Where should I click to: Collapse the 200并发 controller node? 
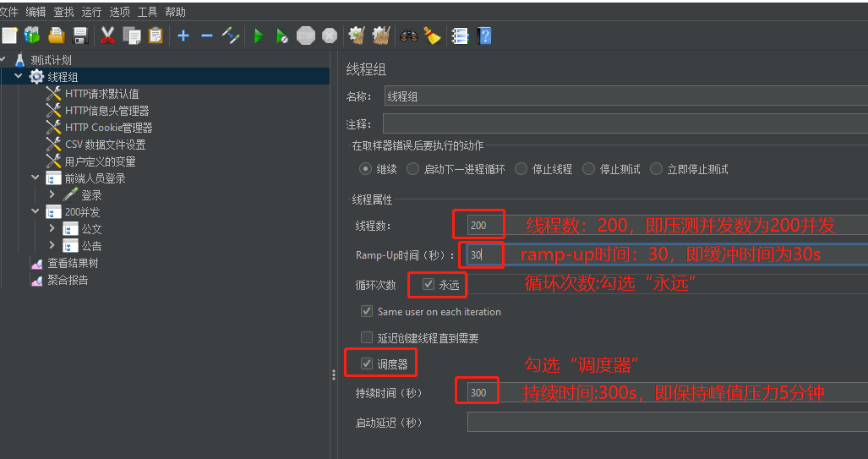pos(35,211)
